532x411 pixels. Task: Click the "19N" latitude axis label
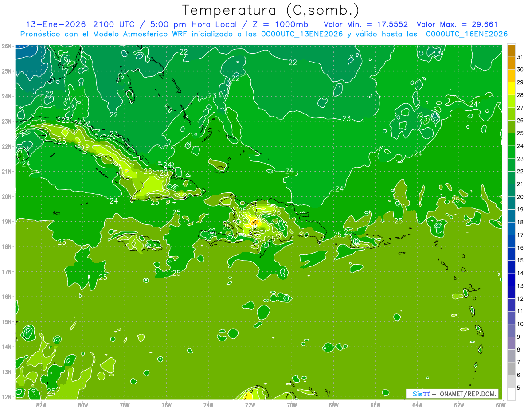click(7, 221)
